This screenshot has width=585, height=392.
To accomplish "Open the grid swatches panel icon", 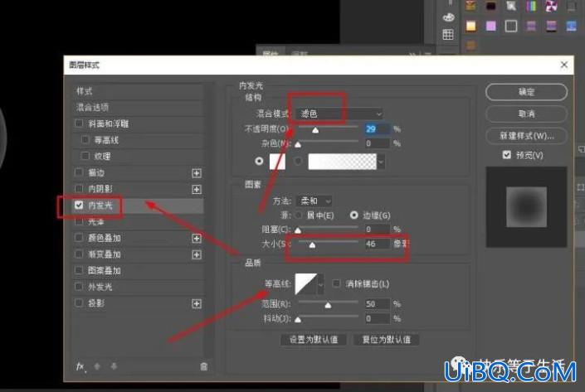I will tap(448, 34).
